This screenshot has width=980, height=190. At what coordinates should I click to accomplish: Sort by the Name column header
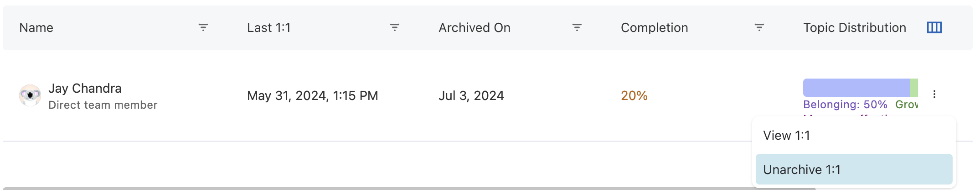36,28
